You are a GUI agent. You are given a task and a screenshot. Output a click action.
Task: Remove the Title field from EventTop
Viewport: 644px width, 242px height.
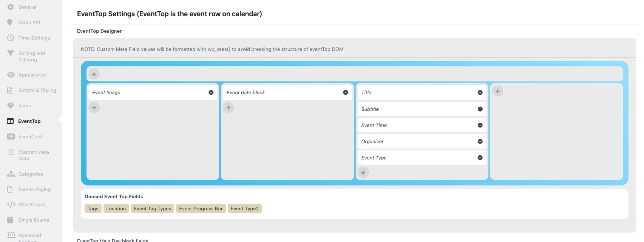480,92
